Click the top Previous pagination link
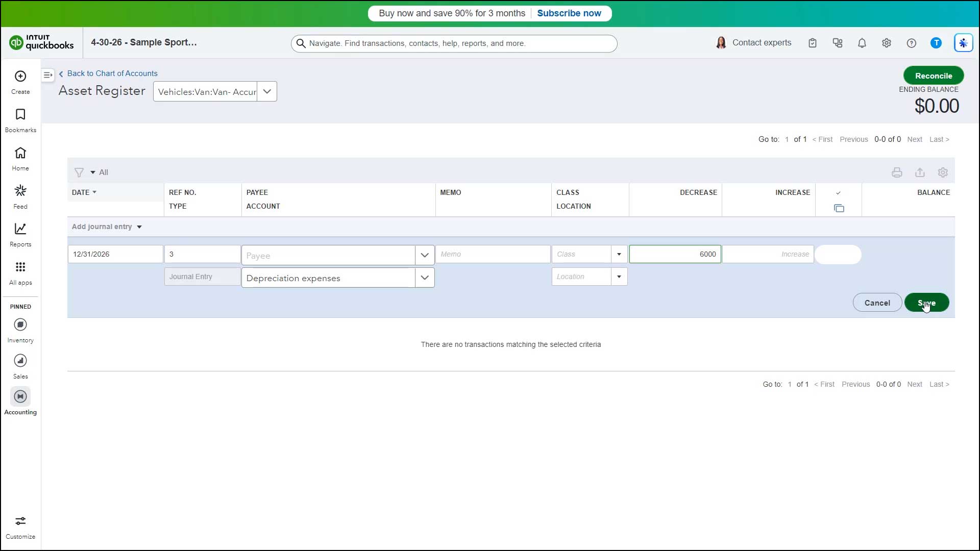The height and width of the screenshot is (551, 980). pyautogui.click(x=853, y=139)
